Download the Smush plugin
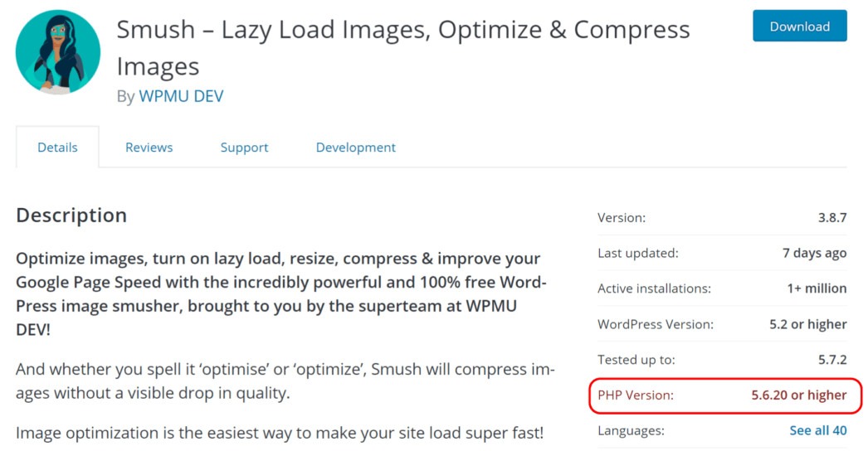Screen dimensions: 868x451 point(799,26)
